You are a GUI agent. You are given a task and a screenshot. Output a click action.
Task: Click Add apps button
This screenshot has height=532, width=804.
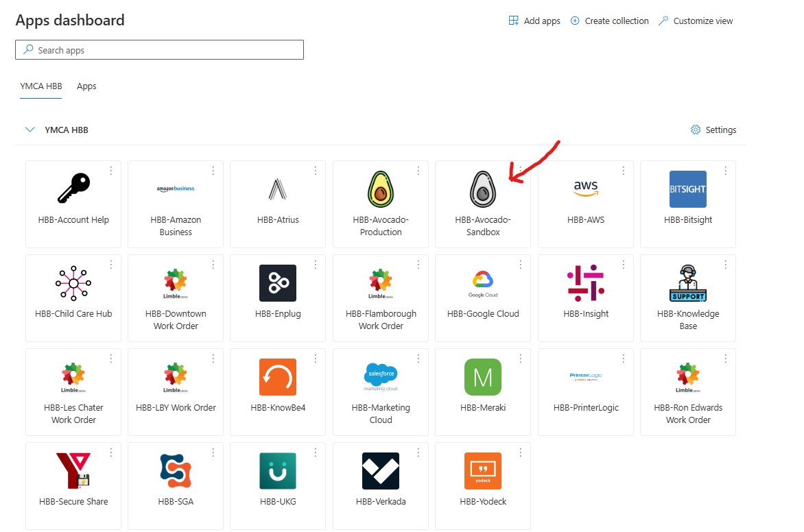point(534,21)
